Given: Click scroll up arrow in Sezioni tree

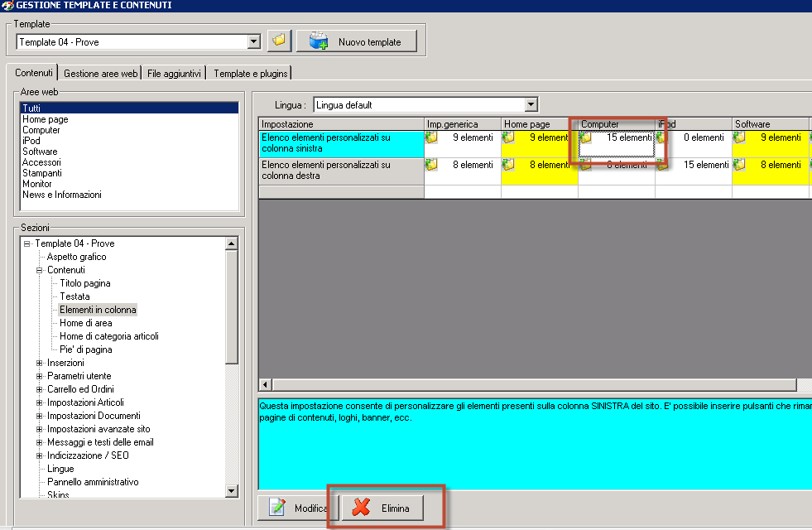Looking at the screenshot, I should (x=232, y=243).
